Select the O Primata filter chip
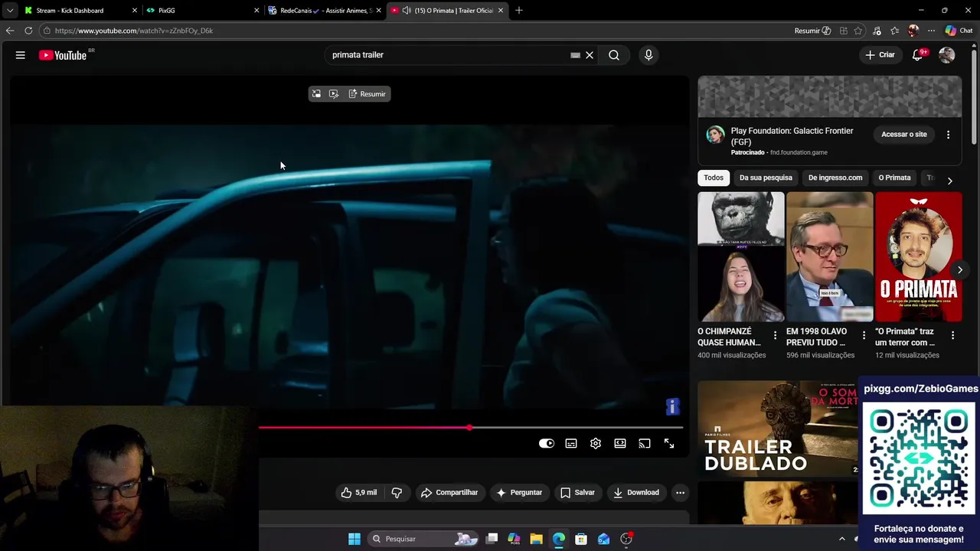The image size is (980, 551). [894, 178]
